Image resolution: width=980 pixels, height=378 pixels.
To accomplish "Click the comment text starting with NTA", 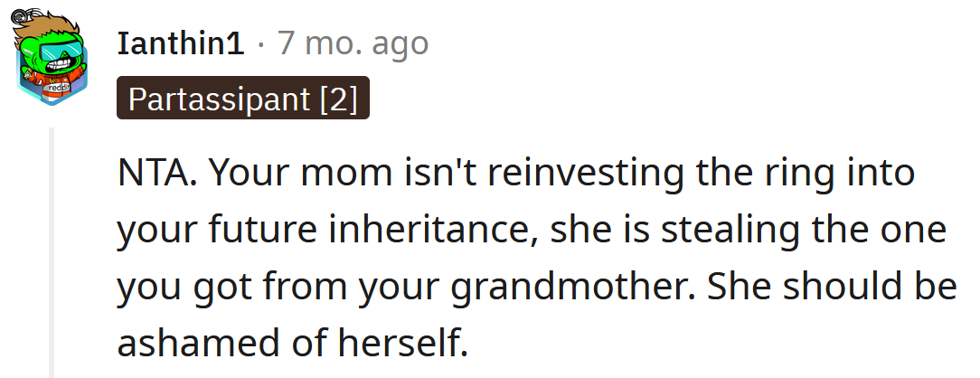I will click(x=533, y=258).
